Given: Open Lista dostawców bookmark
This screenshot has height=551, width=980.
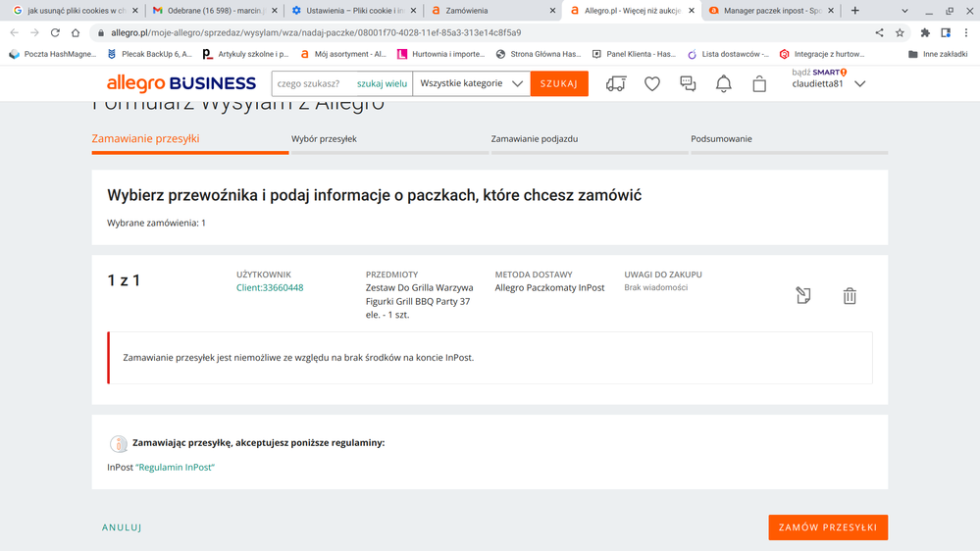Looking at the screenshot, I should coord(728,54).
